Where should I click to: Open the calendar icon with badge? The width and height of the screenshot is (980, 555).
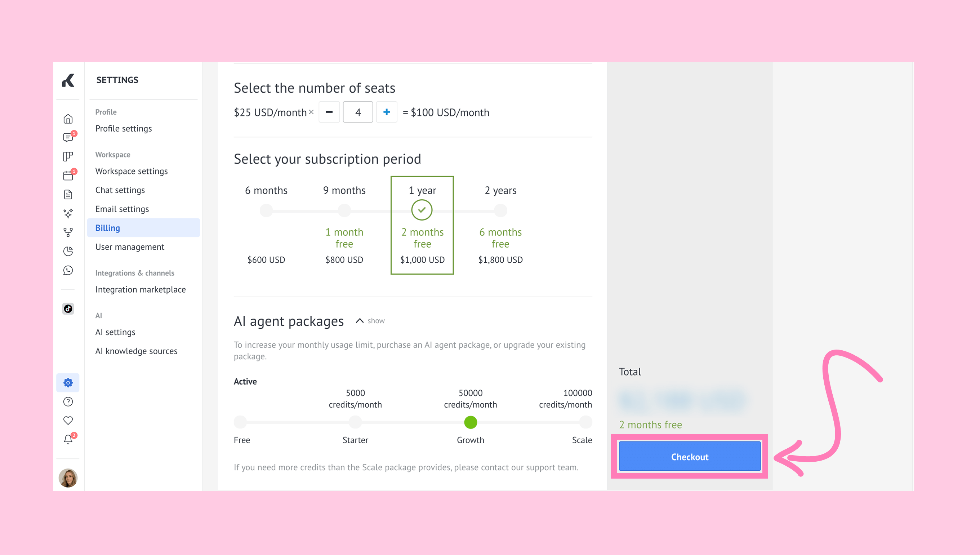[x=68, y=176]
